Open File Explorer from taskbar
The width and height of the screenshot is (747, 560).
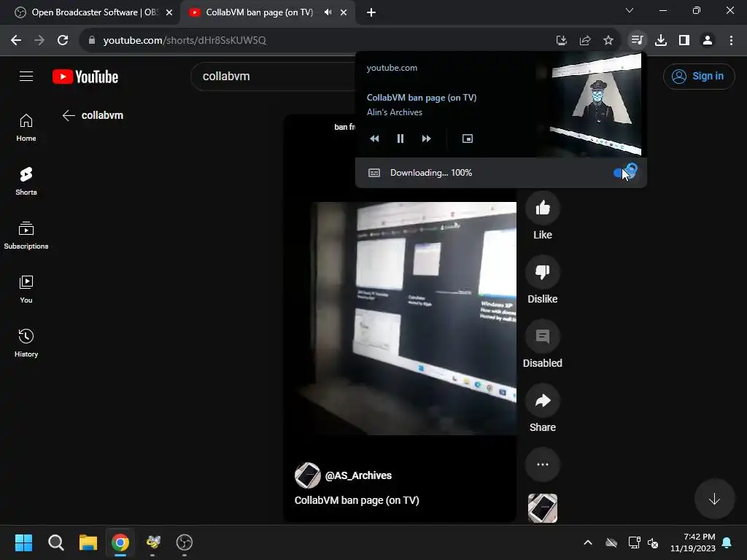(88, 542)
